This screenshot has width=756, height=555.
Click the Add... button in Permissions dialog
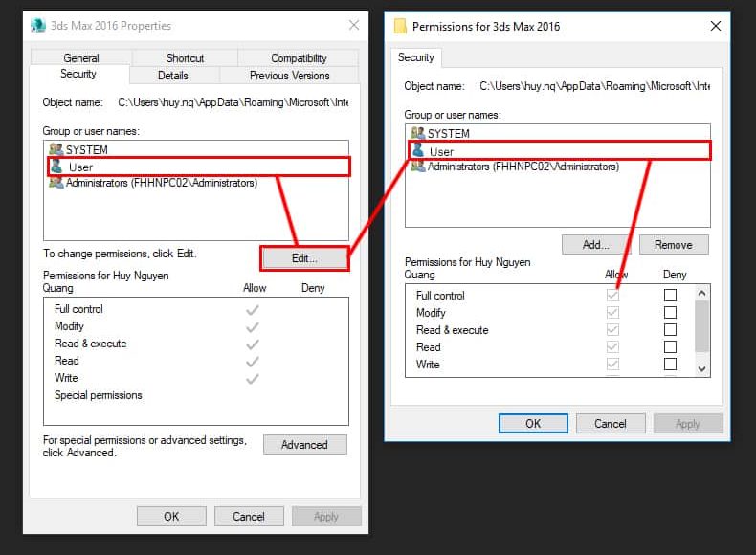pyautogui.click(x=595, y=245)
